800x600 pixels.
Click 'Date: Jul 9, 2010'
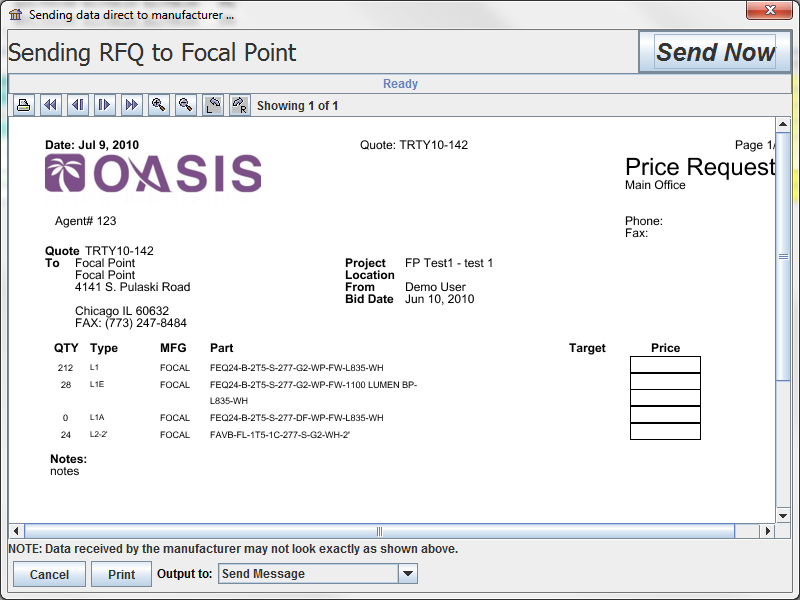(92, 145)
